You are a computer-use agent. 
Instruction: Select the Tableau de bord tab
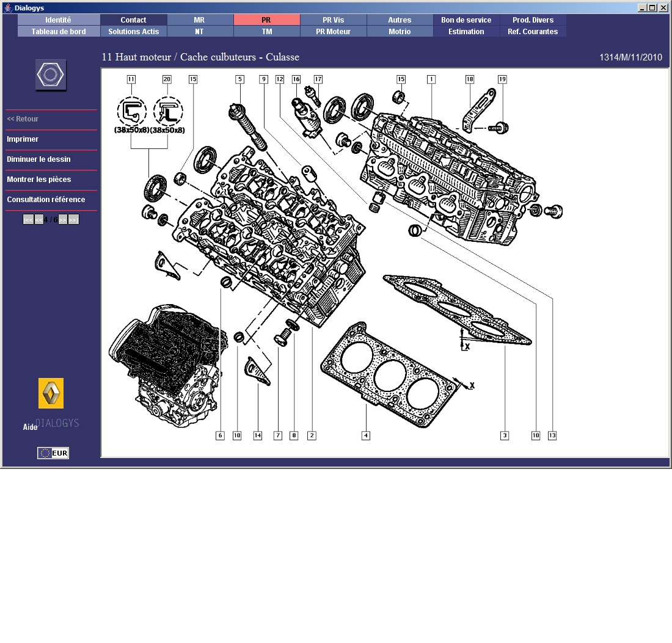coord(59,32)
